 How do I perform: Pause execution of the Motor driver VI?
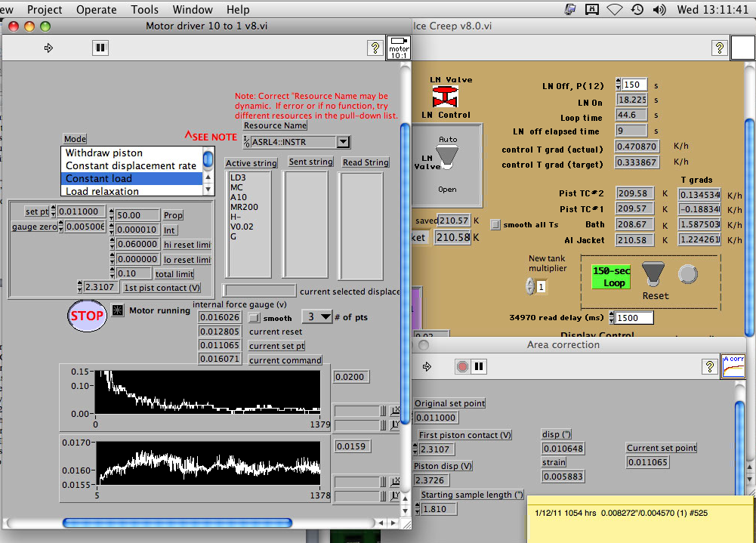pos(100,48)
